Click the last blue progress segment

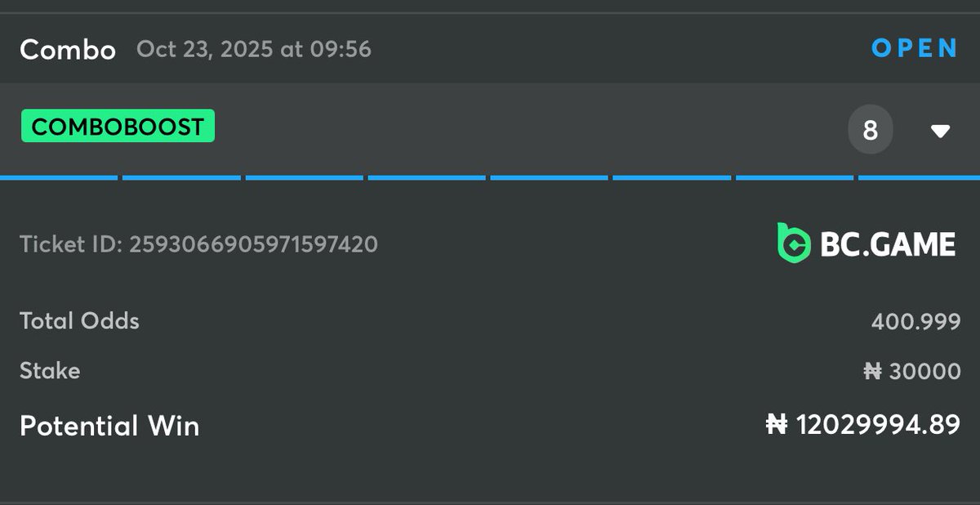tap(919, 177)
